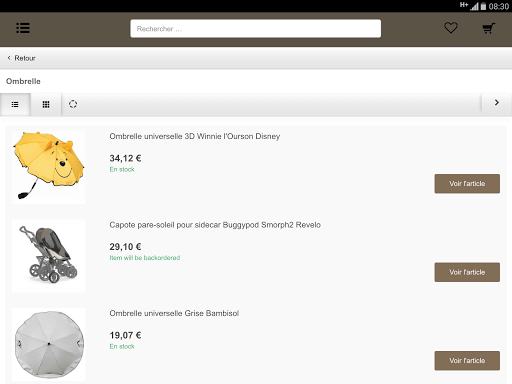
Task: Go back using the Retour link
Action: [x=21, y=58]
